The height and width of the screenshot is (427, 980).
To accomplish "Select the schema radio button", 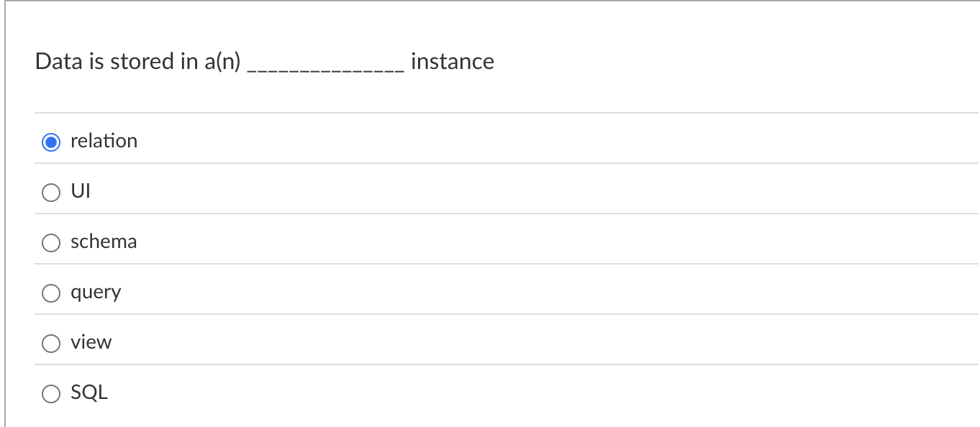I will coord(50,242).
